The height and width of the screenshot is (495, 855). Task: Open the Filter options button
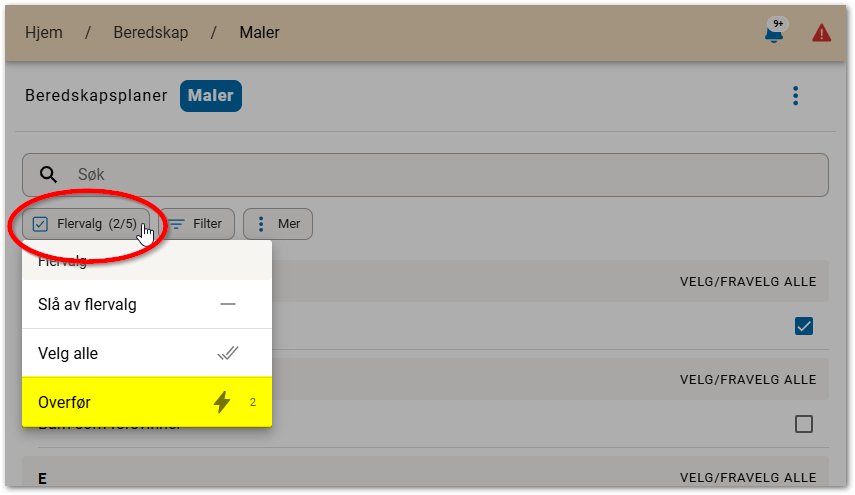pos(198,224)
